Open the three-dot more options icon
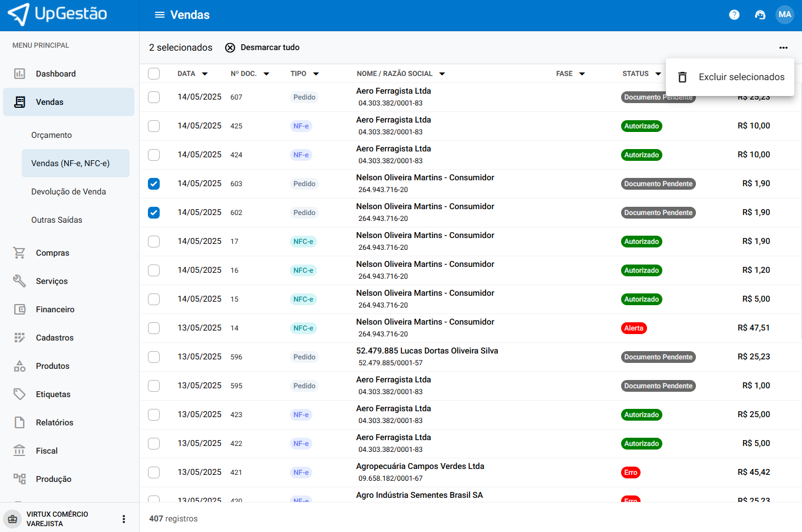Image resolution: width=802 pixels, height=532 pixels. coord(783,48)
